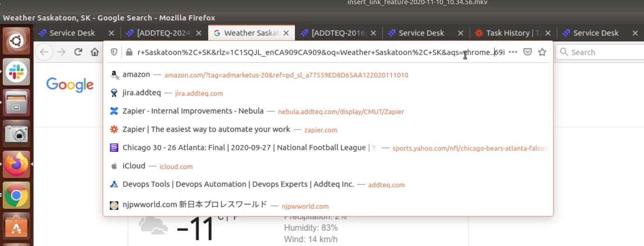The image size is (644, 246).
Task: Reload the current page
Action: tap(78, 52)
